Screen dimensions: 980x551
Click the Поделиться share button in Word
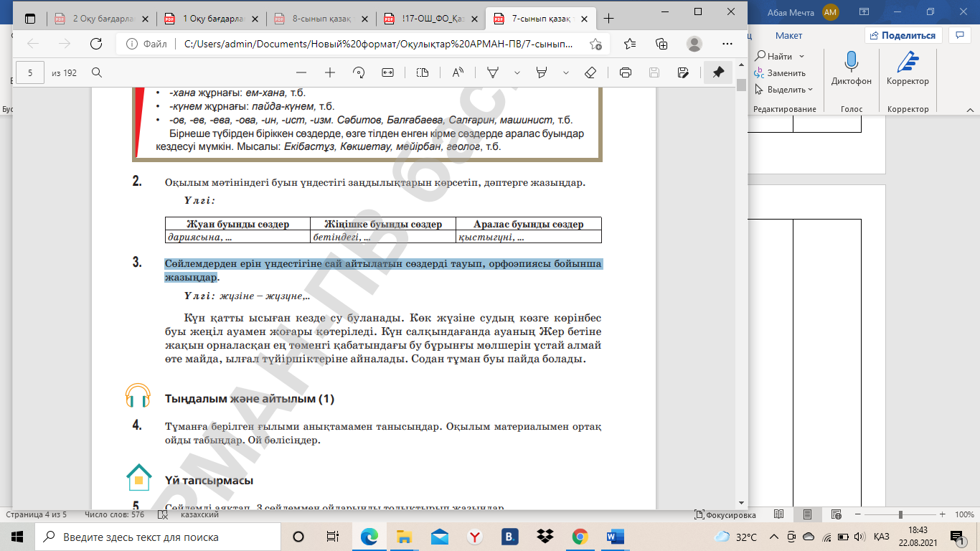pos(903,35)
